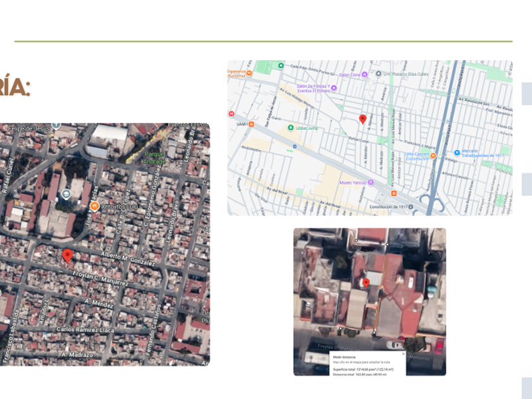The width and height of the screenshot is (532, 399).
Task: Select the Museo Yancuic purple marker
Action: coord(371,182)
